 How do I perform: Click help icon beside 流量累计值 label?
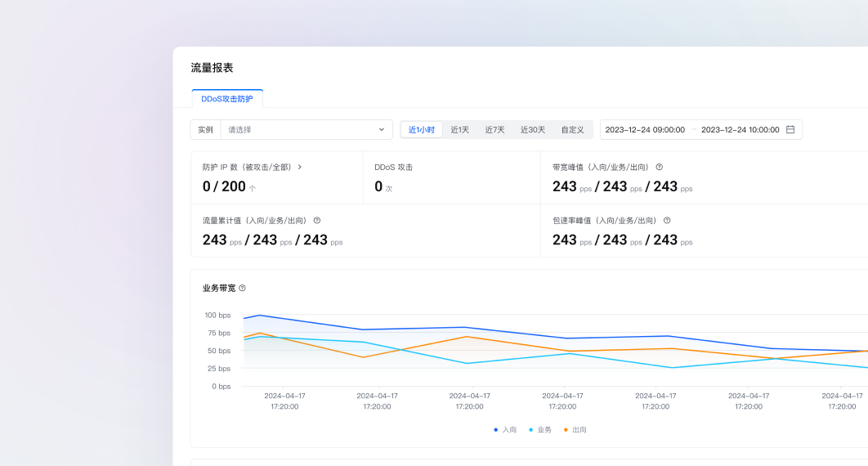coord(317,220)
